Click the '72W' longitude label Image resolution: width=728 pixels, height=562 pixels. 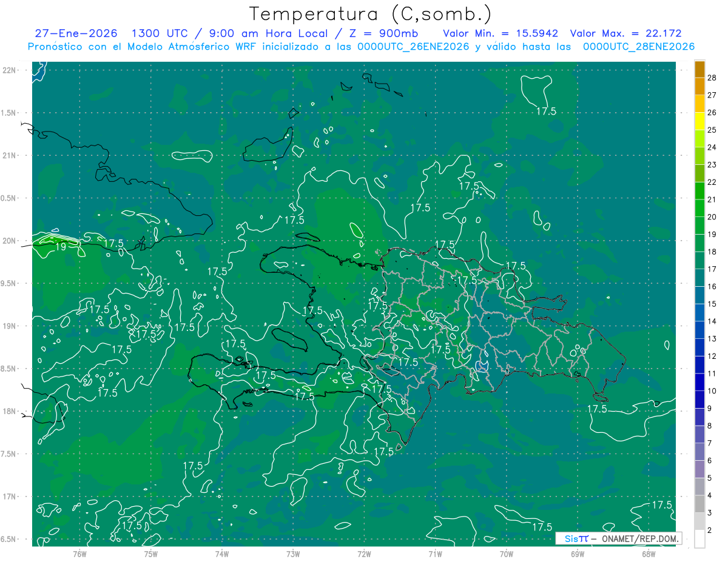tap(364, 554)
